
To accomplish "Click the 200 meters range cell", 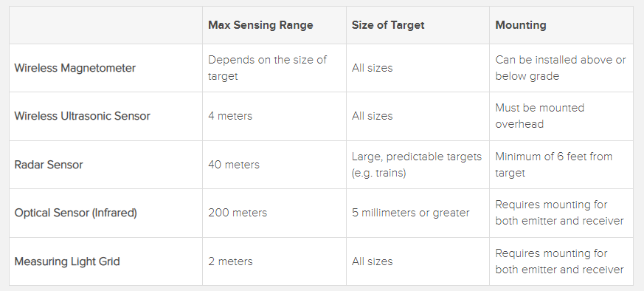I will point(238,213).
